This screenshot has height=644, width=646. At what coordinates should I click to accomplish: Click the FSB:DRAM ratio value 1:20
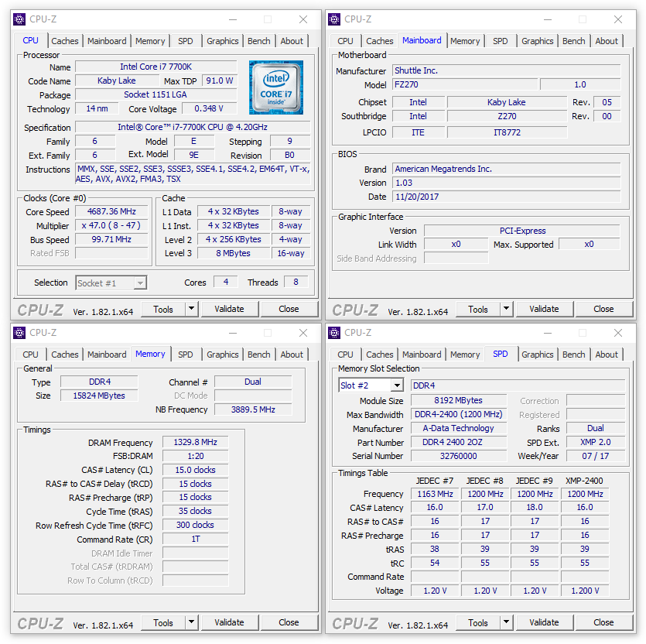pyautogui.click(x=195, y=457)
